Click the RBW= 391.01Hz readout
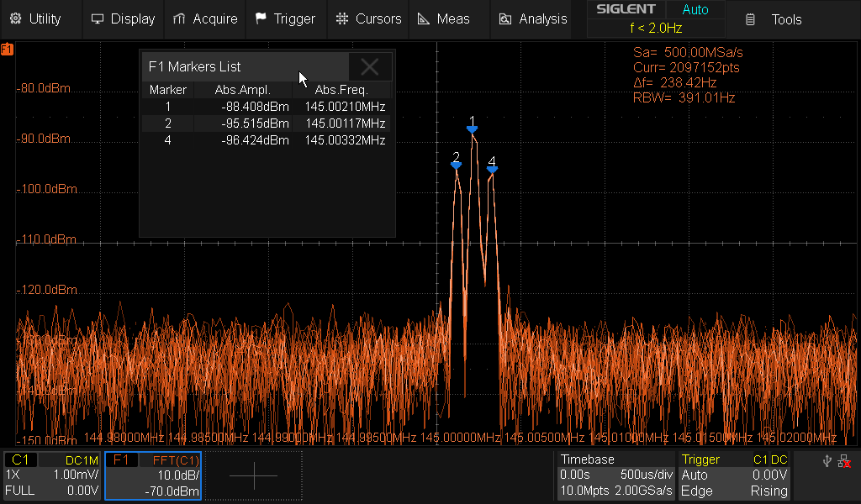Screen dimensions: 861x504 [684, 98]
